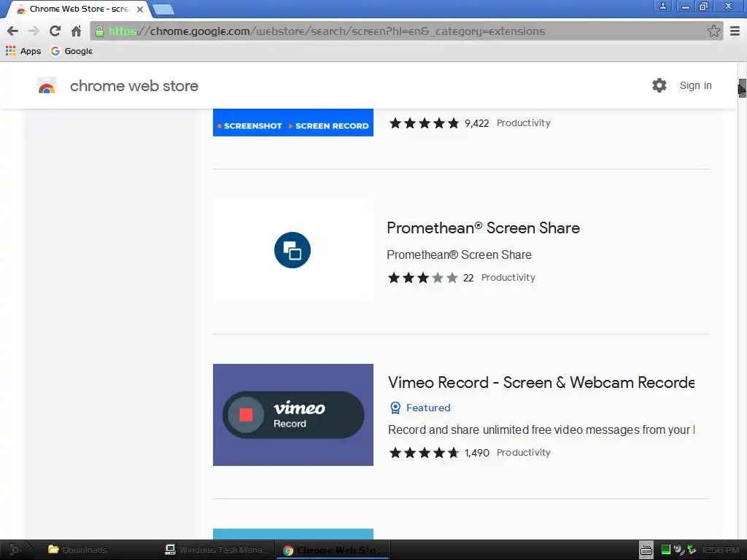The image size is (747, 560).
Task: Click Productivity category next to 22 ratings
Action: pyautogui.click(x=508, y=278)
